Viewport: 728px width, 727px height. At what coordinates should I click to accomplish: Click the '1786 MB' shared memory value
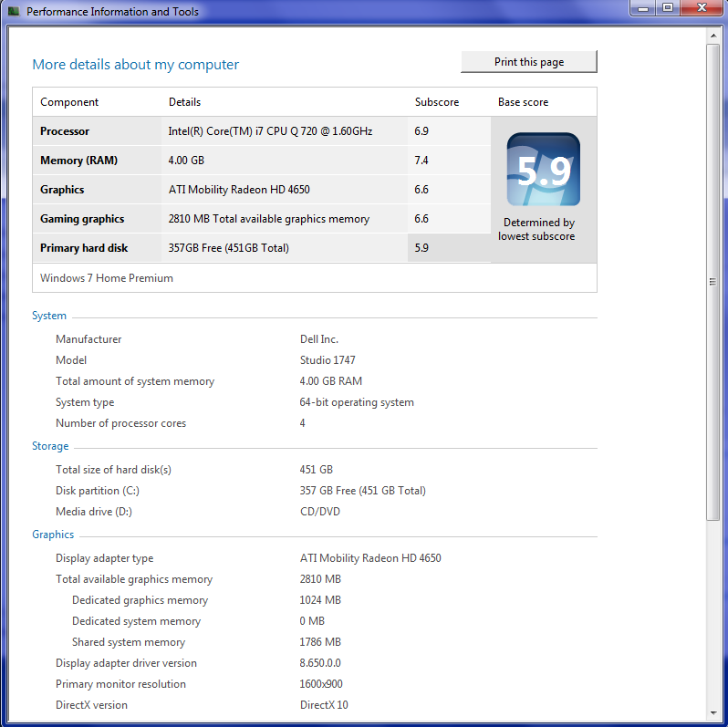tap(320, 642)
